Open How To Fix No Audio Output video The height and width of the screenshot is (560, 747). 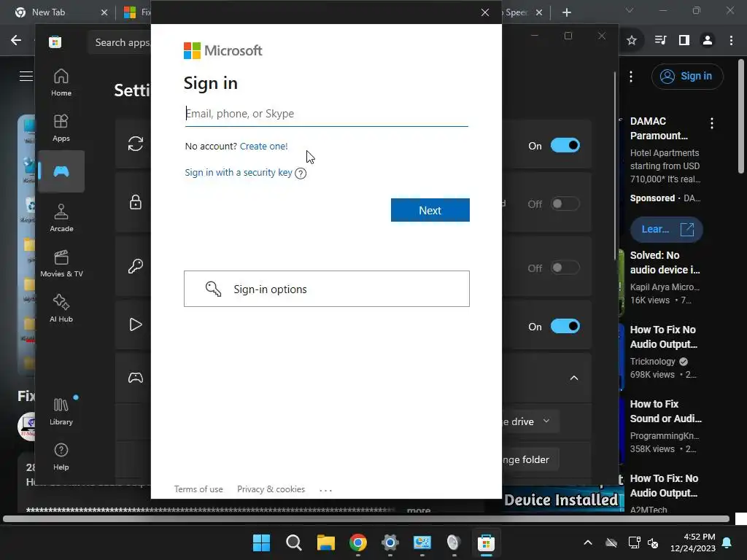coord(664,337)
